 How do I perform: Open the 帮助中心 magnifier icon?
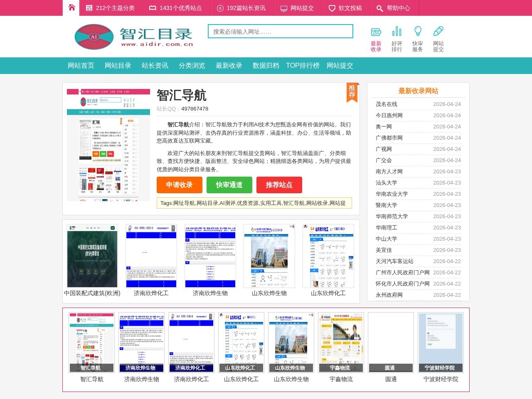pos(379,7)
